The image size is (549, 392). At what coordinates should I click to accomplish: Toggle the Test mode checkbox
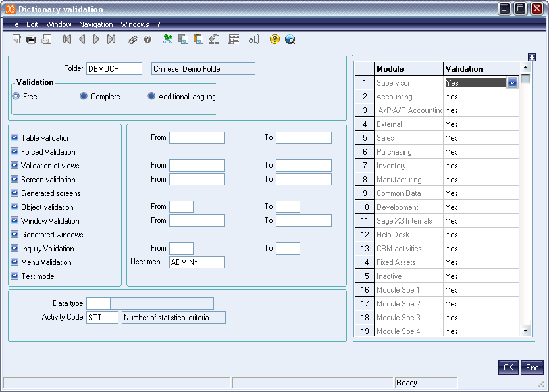(x=14, y=276)
